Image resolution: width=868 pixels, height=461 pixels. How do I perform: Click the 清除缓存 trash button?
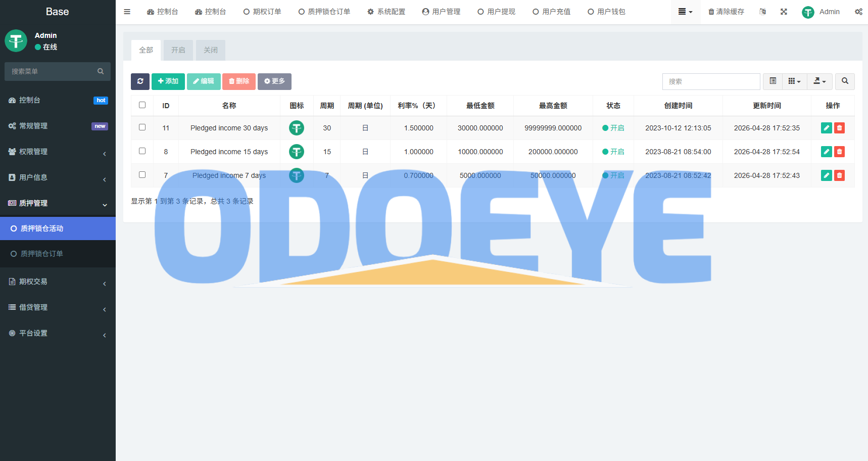pyautogui.click(x=726, y=12)
